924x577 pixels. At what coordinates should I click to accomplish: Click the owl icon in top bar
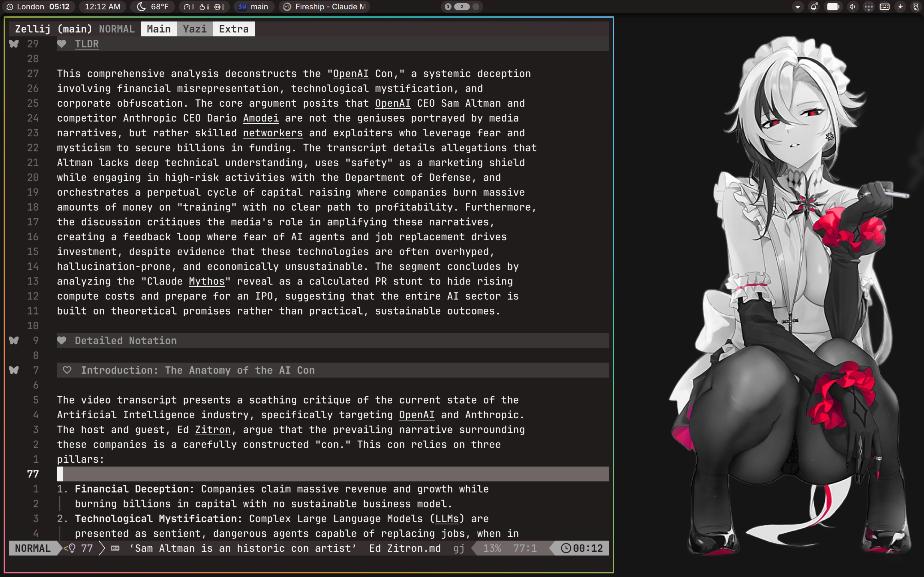point(916,6)
